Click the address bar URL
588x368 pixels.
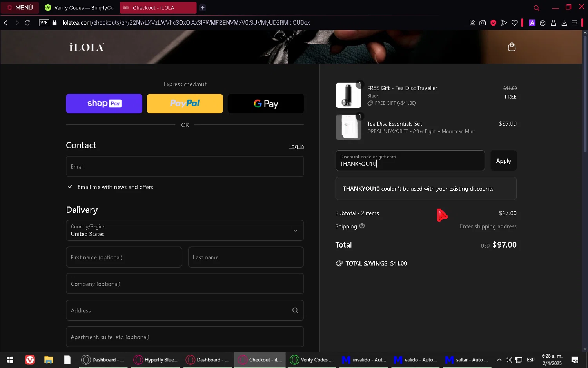click(186, 23)
